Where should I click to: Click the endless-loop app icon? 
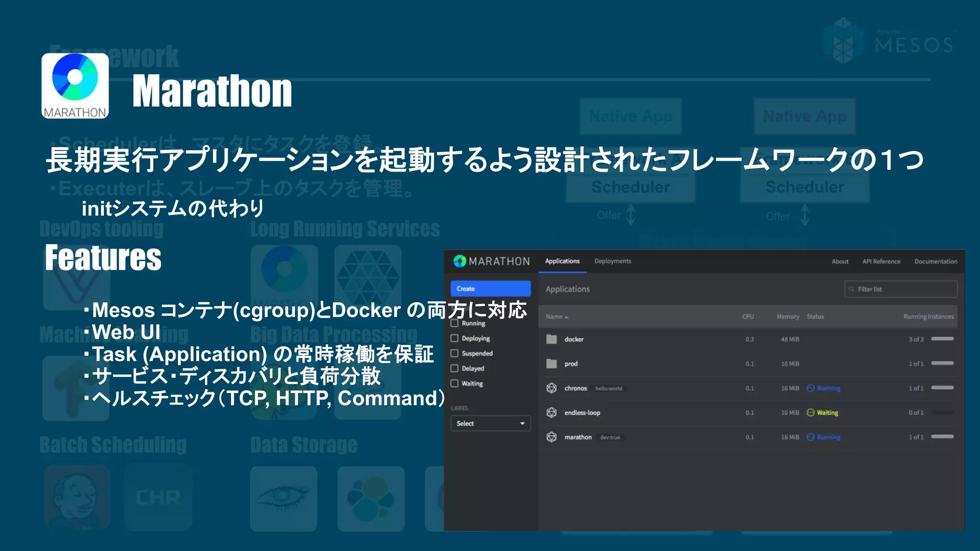[x=552, y=412]
